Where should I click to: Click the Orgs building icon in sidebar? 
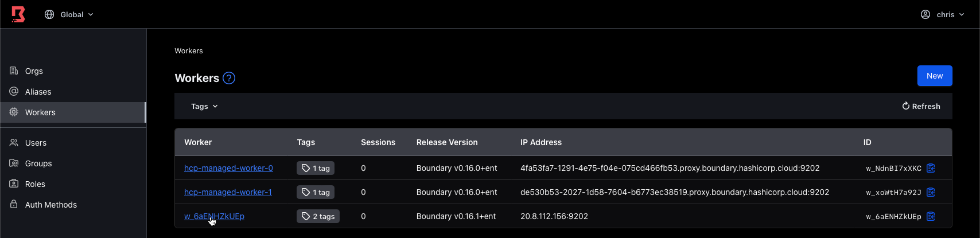[x=14, y=71]
